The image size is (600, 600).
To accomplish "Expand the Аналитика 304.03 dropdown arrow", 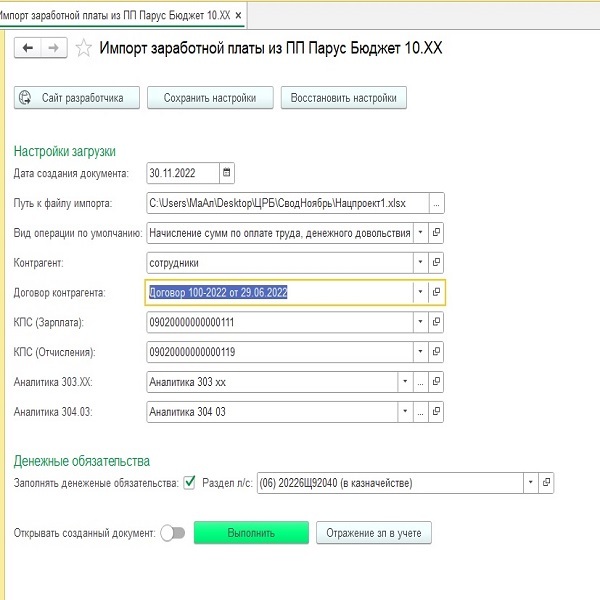I will click(x=405, y=412).
